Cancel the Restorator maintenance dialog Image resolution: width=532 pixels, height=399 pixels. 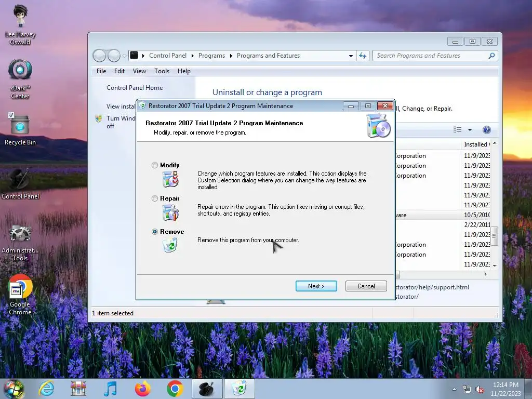pyautogui.click(x=366, y=286)
